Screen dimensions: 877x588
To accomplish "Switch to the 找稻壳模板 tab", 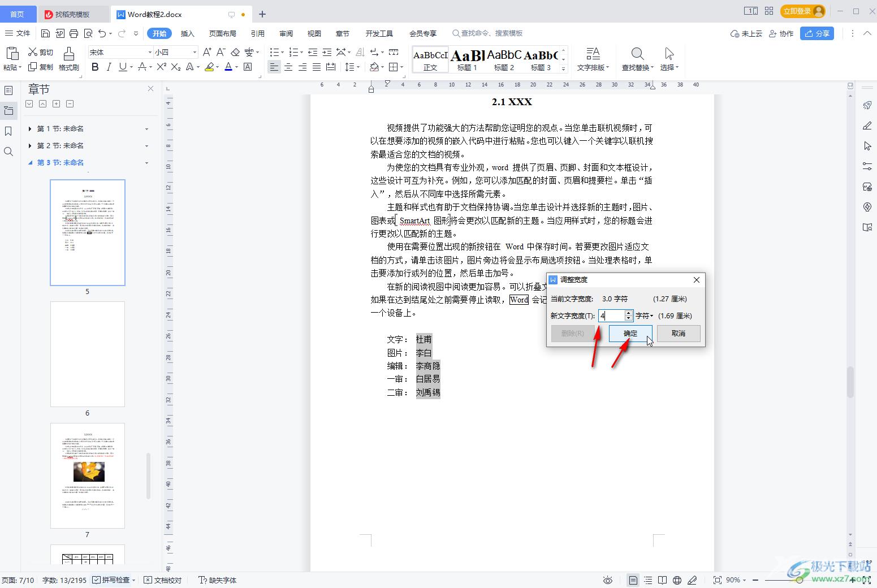I will pyautogui.click(x=72, y=14).
